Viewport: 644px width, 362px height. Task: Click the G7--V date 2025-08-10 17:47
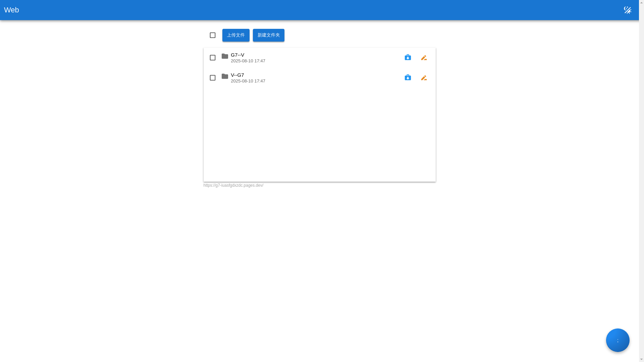pos(248,61)
